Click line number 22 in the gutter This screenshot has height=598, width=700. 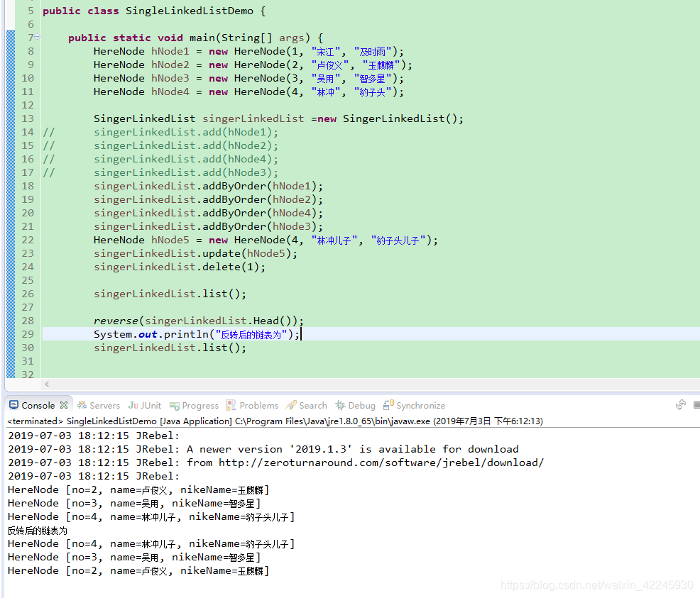pyautogui.click(x=28, y=240)
